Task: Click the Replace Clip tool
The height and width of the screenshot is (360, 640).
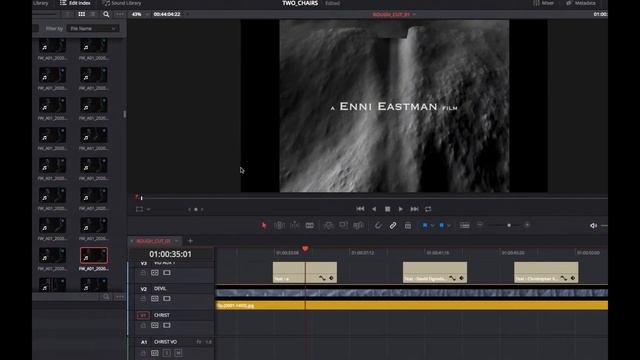Action: [x=358, y=225]
